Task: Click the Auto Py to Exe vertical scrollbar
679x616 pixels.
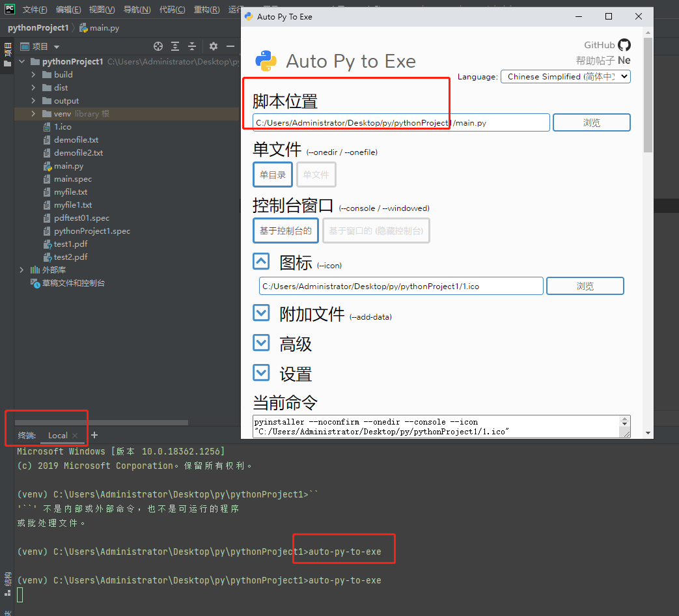Action: (x=648, y=95)
